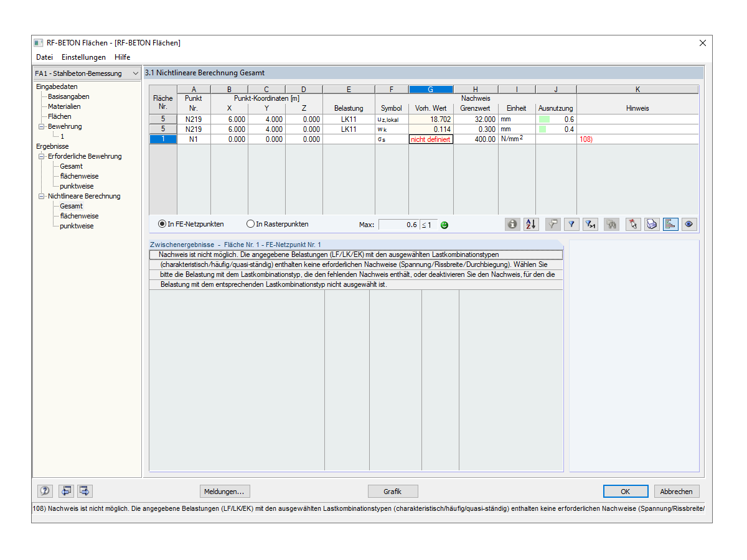Click the filter greater-than-one funnel icon
The image size is (747, 560).
click(591, 225)
